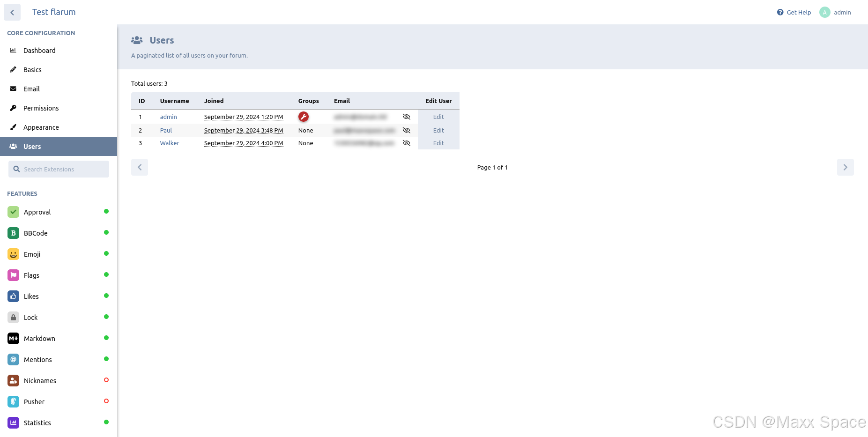Click the back arrow beside Test flarum
This screenshot has width=868, height=437.
click(x=12, y=12)
